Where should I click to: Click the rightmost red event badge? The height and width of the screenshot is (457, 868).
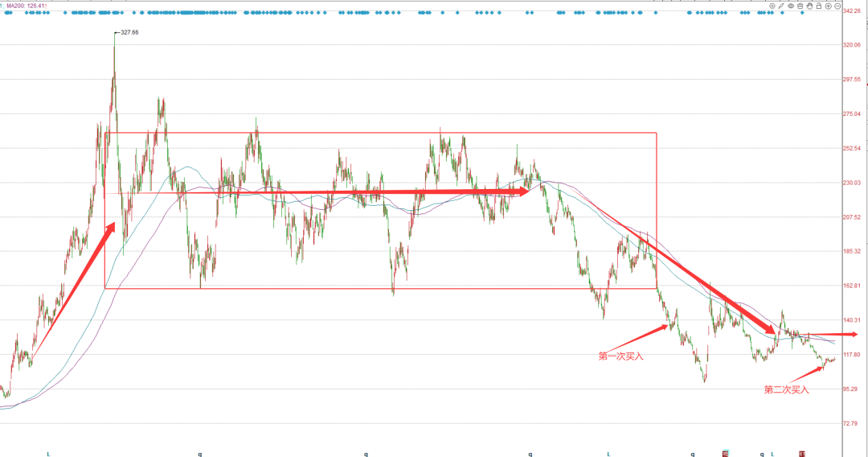tap(802, 455)
